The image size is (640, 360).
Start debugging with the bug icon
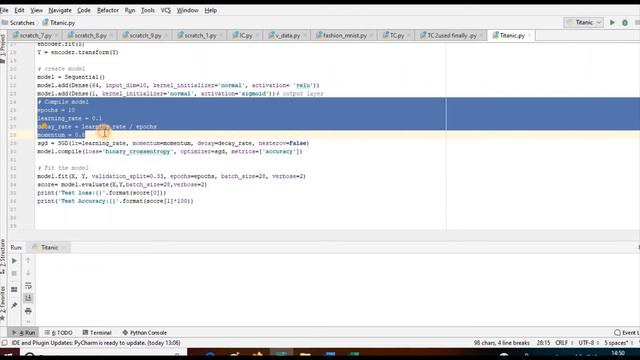tap(624, 23)
